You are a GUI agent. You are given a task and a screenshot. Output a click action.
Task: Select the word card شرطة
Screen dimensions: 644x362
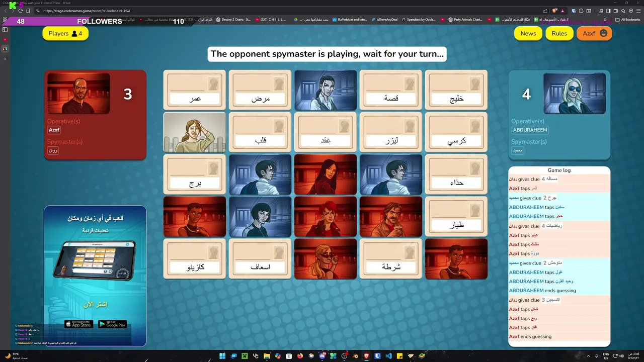pos(391,259)
